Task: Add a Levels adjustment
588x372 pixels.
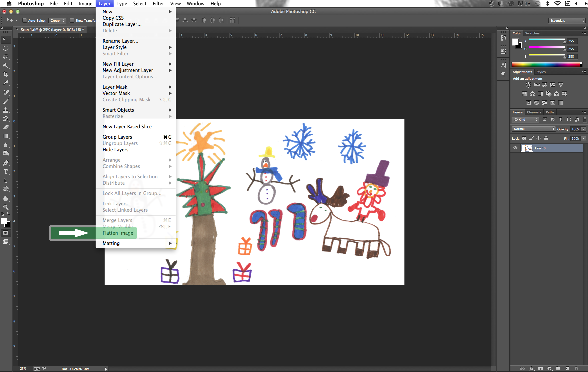Action: point(536,85)
